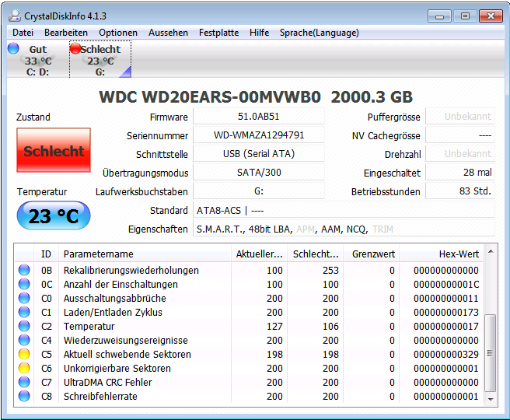Select the Anzahl der Einschaltungen row
This screenshot has width=510, height=420.
[x=249, y=284]
